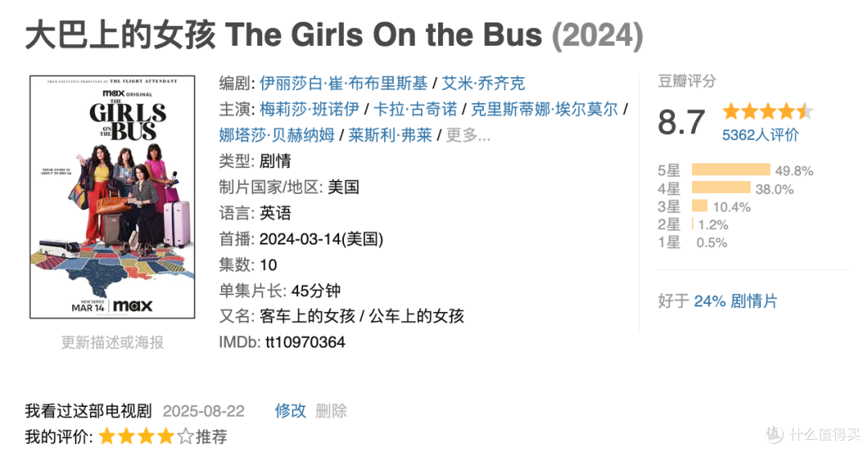Click the 4星 rating distribution bar
The image size is (868, 452).
click(721, 187)
